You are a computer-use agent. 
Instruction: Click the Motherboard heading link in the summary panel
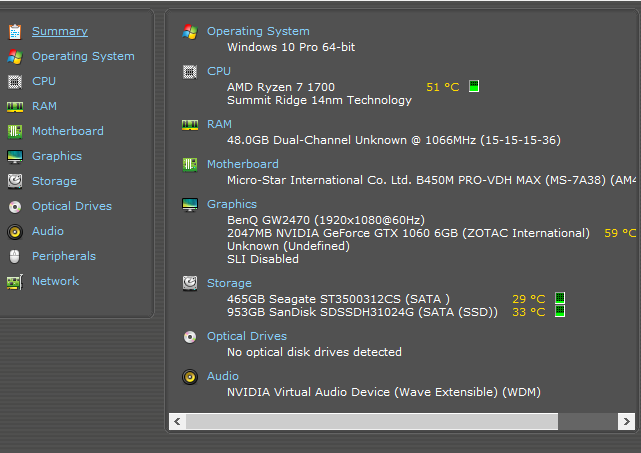242,164
